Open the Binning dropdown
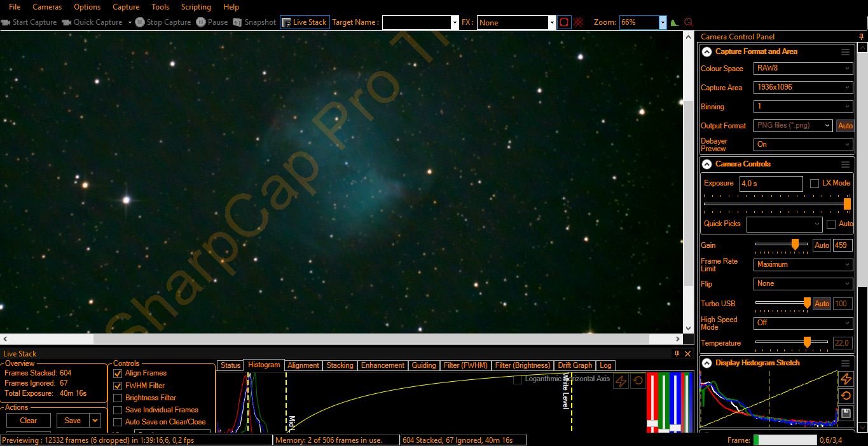The width and height of the screenshot is (868, 446). (x=803, y=106)
